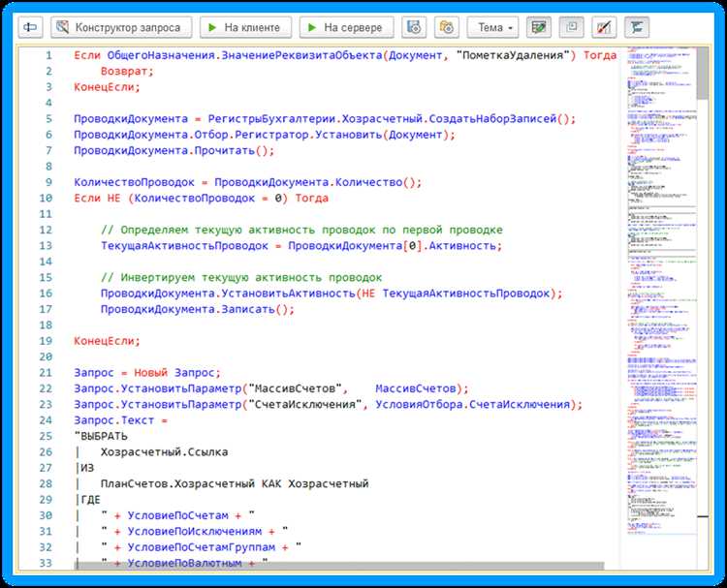Viewport: 727px width, 588px height.
Task: Click the horizontal scrollbar at bottom
Action: point(340,567)
